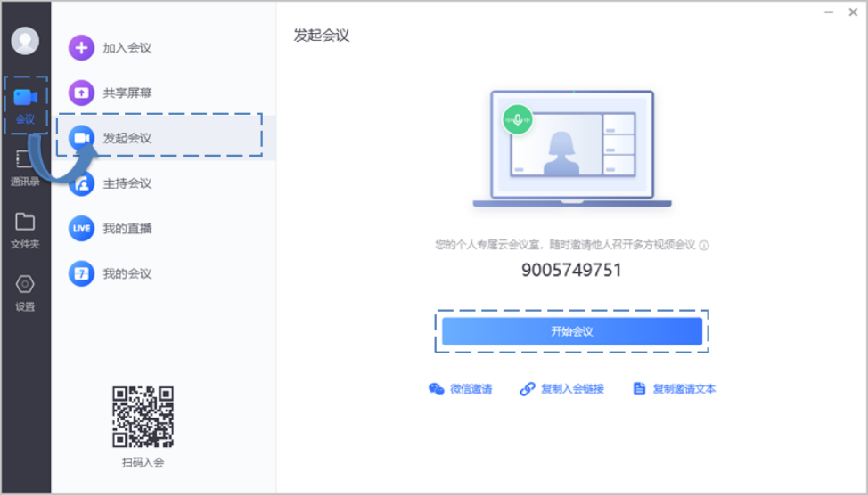The image size is (868, 495).
Task: Click the 扫码入会 QR code
Action: coord(143,417)
